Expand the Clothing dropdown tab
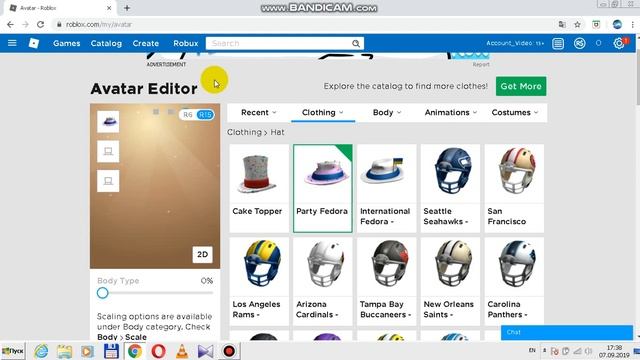Image resolution: width=640 pixels, height=360 pixels. click(x=323, y=113)
